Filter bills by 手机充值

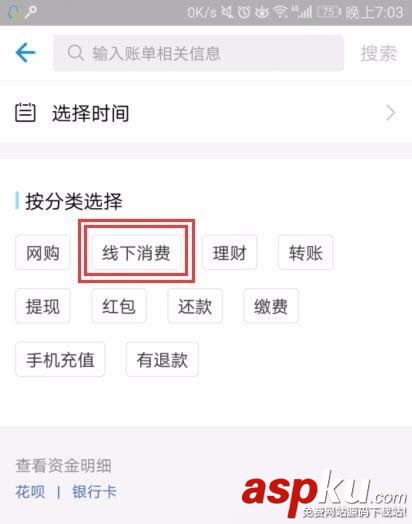60,360
